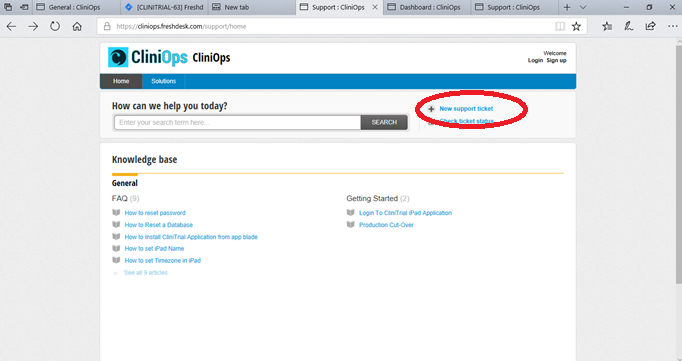Switch to Dashboard : CliniOps tab

[x=427, y=7]
